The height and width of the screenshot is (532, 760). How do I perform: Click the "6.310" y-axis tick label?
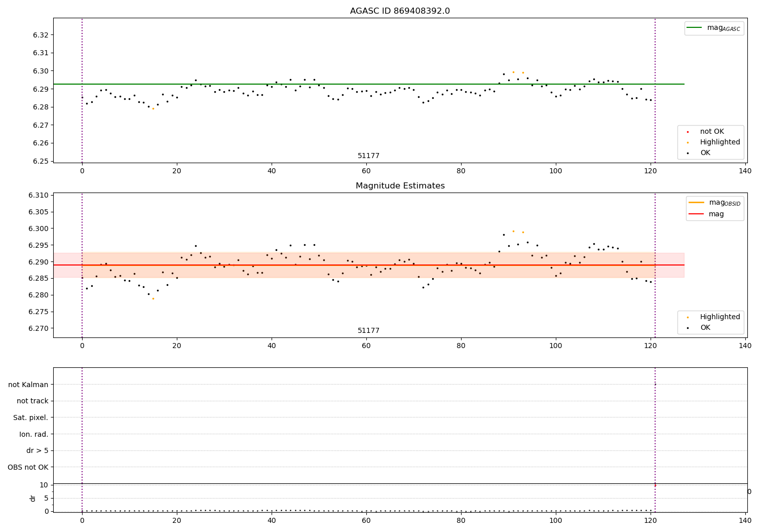pos(39,196)
